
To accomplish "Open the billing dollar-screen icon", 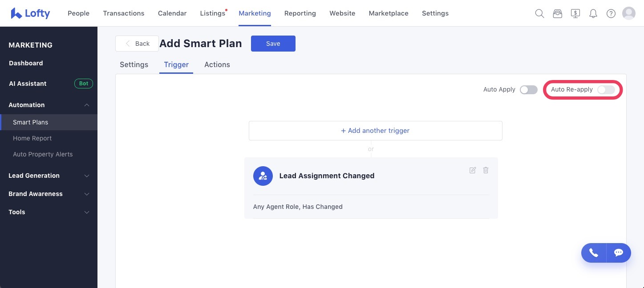I will tap(575, 13).
